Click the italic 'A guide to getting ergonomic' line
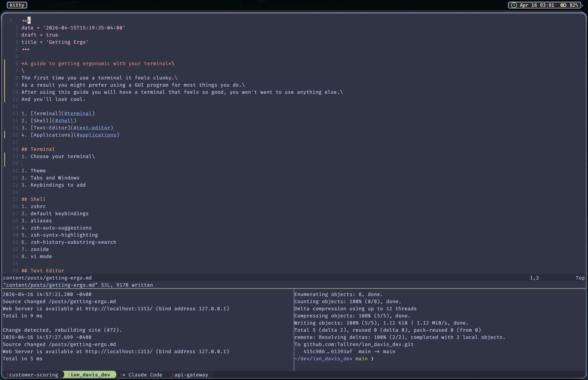588x380 pixels. pos(98,64)
